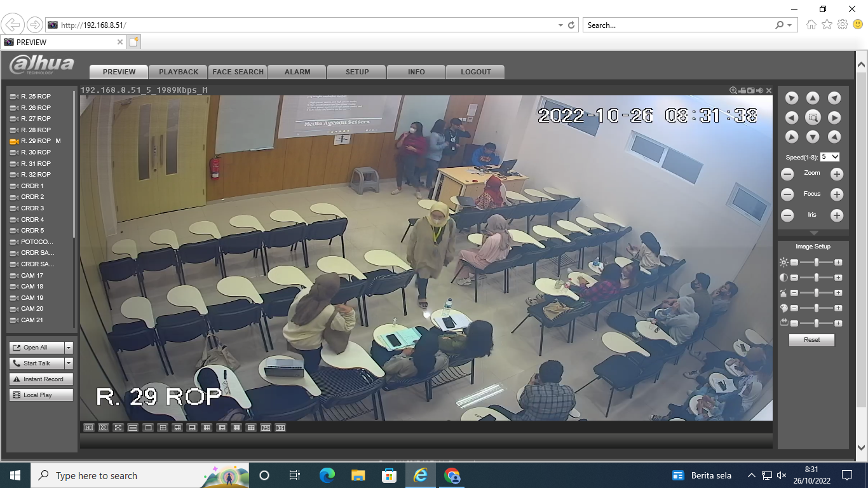Click the PTZ down arrow button

(x=813, y=137)
